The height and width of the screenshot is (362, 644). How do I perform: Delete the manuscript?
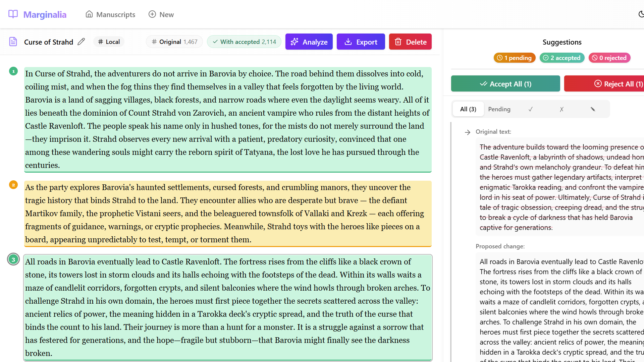point(410,42)
